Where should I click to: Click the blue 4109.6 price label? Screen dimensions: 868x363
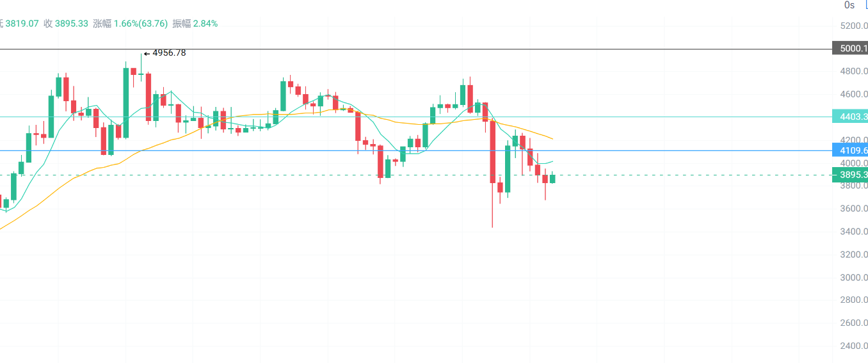[x=850, y=150]
